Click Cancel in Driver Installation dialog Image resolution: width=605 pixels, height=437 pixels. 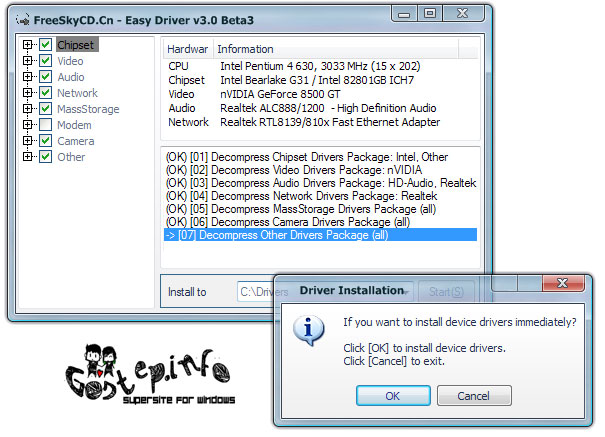point(474,396)
